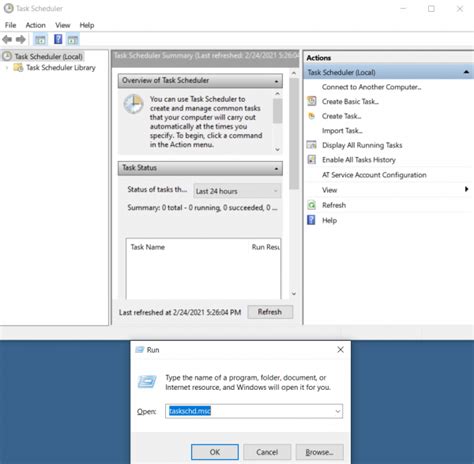
Task: Click the Show/Hide Console Tree toolbar icon
Action: coord(40,40)
